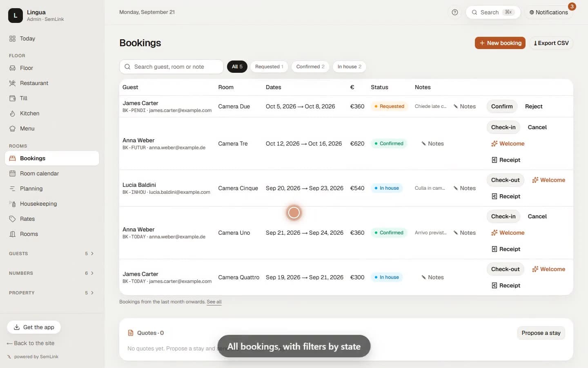Select the All bookings filter
The height and width of the screenshot is (368, 588).
pyautogui.click(x=237, y=67)
